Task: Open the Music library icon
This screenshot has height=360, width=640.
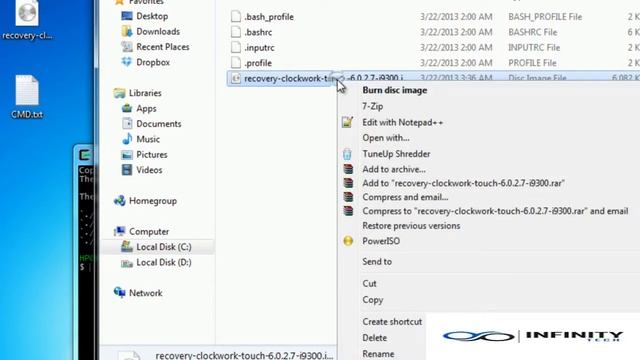Action: click(127, 139)
